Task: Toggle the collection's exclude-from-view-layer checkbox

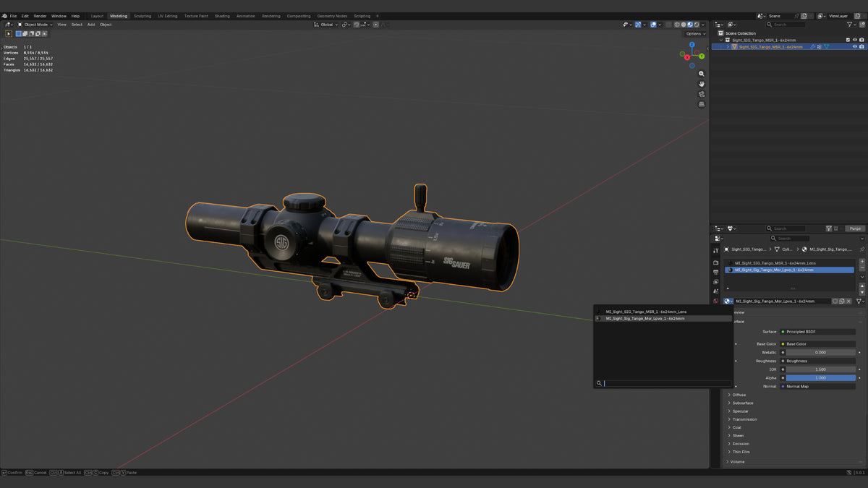Action: click(x=848, y=40)
